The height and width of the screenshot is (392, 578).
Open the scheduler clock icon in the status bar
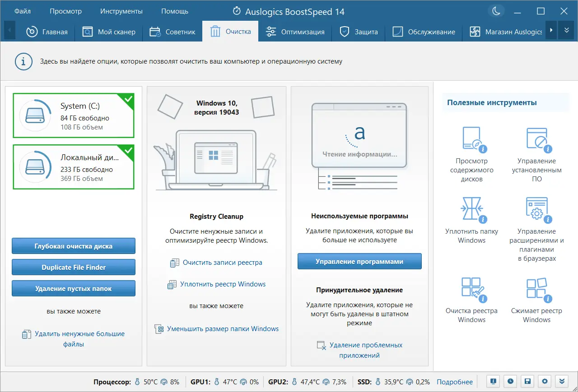(x=510, y=381)
